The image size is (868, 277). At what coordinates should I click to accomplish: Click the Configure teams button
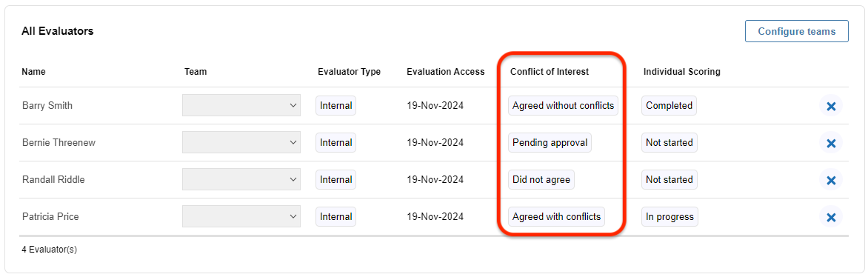click(797, 31)
